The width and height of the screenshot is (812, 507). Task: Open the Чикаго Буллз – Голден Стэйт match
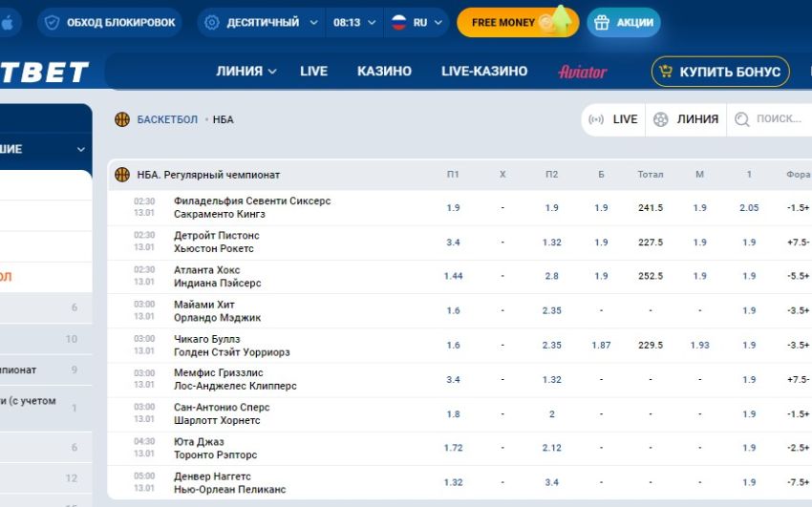231,346
